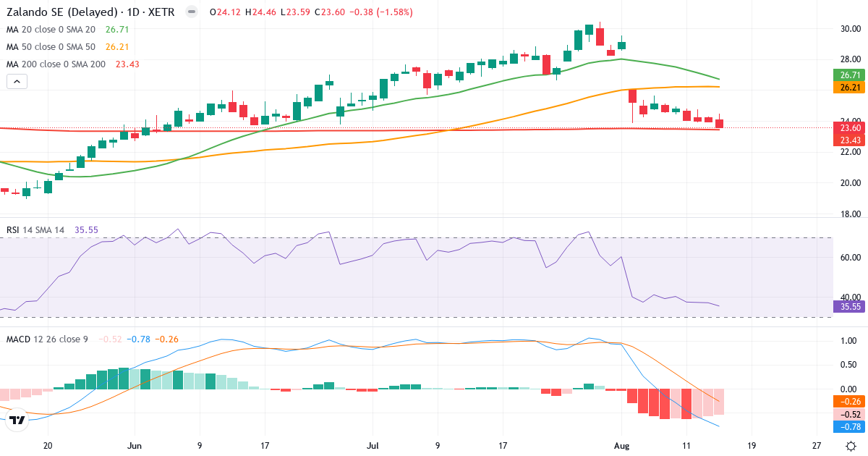Toggle the market status pill indicator
The height and width of the screenshot is (456, 868).
pos(191,12)
